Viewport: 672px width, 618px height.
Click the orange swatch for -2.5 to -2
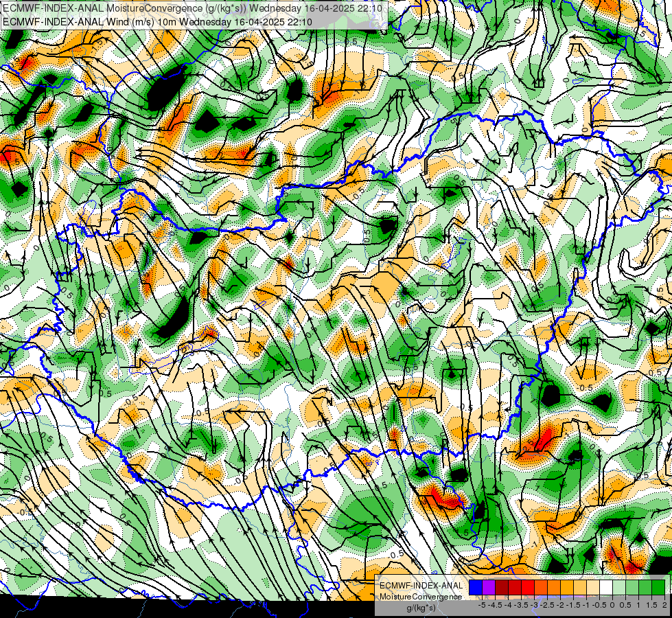[x=554, y=588]
